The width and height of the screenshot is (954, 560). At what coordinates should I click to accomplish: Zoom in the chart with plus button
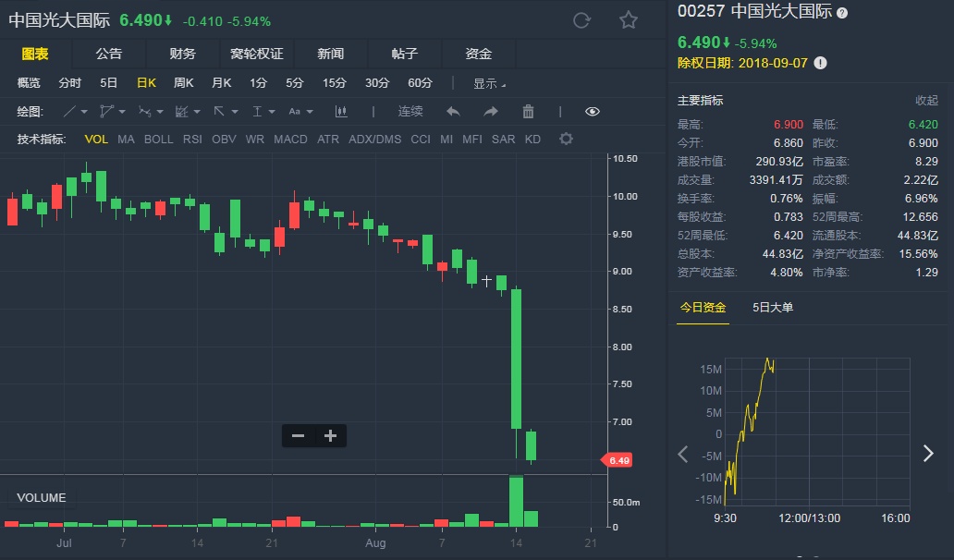(x=330, y=436)
